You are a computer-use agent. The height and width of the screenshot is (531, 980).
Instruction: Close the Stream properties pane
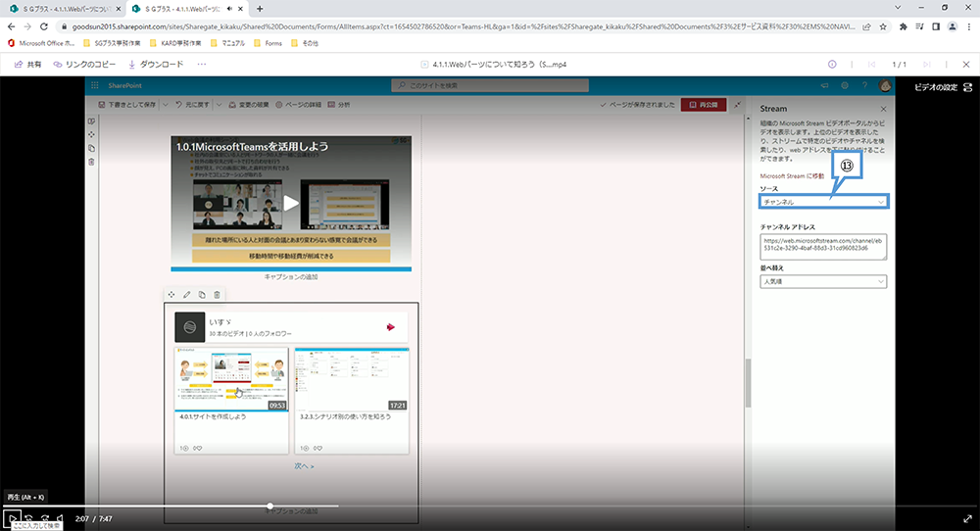pyautogui.click(x=883, y=109)
